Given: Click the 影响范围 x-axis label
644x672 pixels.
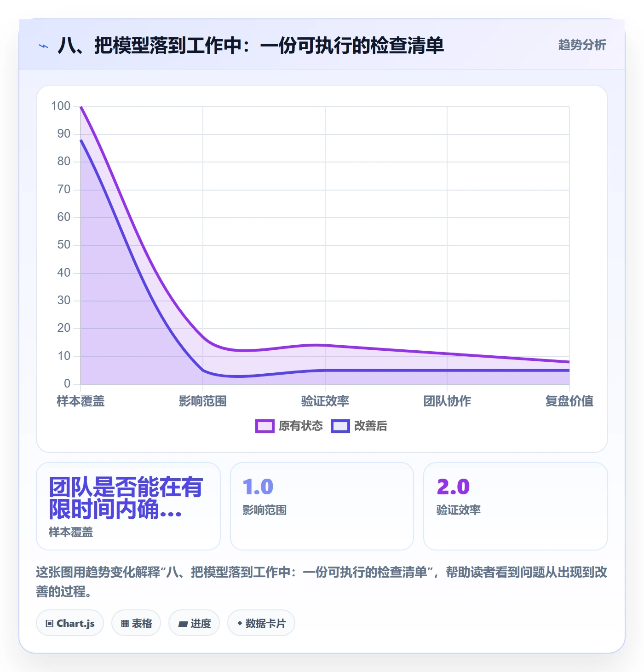Looking at the screenshot, I should [x=203, y=401].
